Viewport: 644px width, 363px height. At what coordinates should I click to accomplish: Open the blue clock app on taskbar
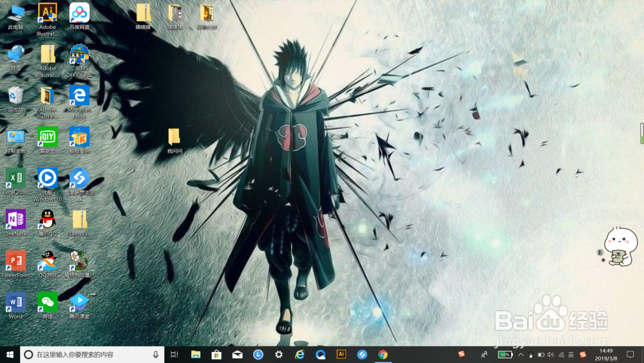[x=258, y=355]
